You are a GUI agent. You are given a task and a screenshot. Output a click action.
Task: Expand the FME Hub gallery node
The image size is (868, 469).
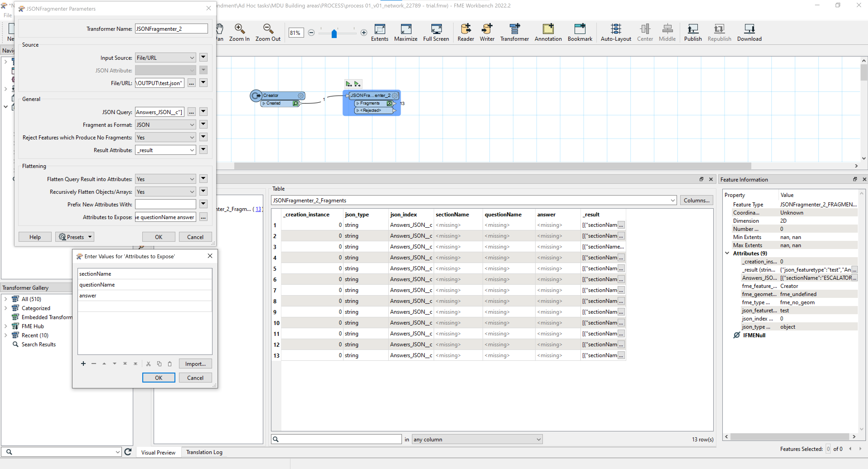coord(6,326)
